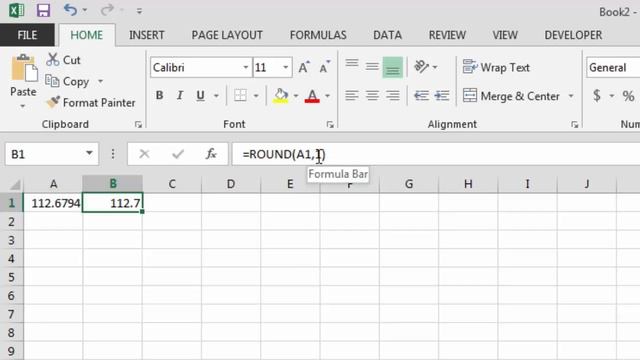Toggle Align Left
The image size is (640, 360).
click(x=352, y=96)
